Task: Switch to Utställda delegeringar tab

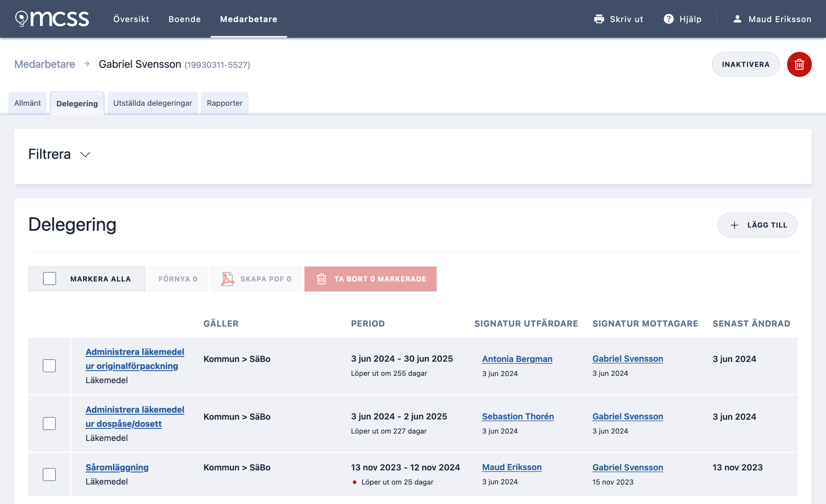Action: [153, 103]
